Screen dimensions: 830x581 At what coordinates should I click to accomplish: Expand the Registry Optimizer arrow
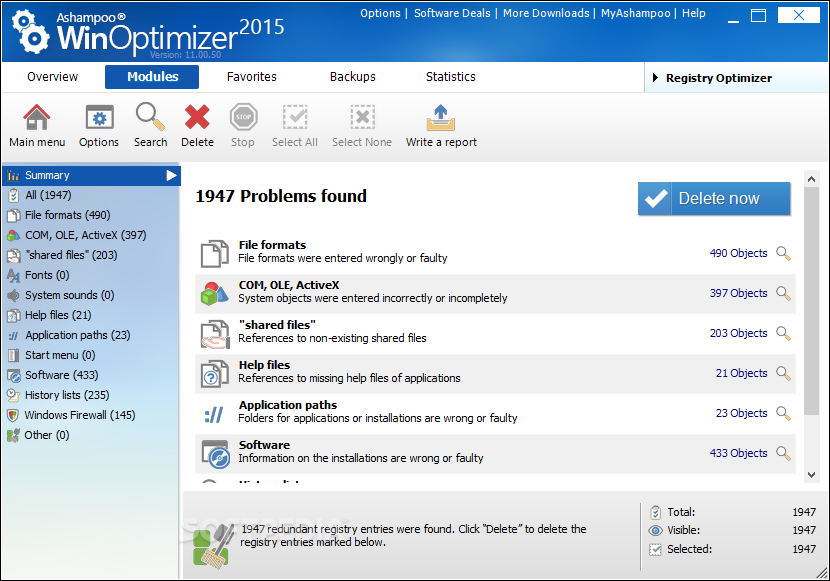pyautogui.click(x=655, y=78)
